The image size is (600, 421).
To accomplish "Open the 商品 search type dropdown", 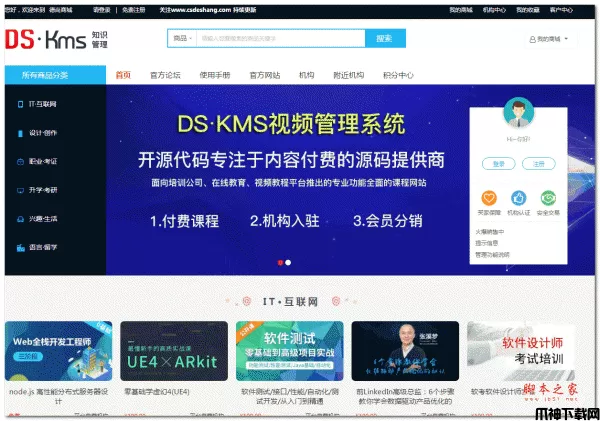I will pos(182,38).
